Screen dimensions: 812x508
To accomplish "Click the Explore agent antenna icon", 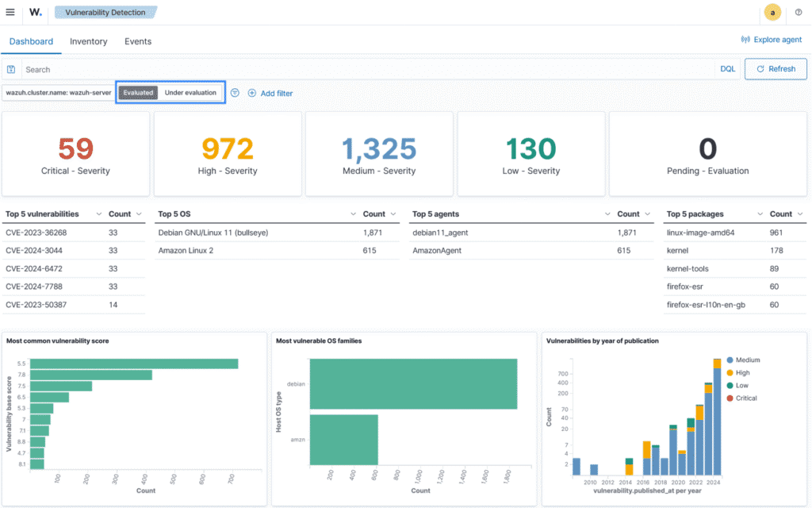I will [x=745, y=40].
